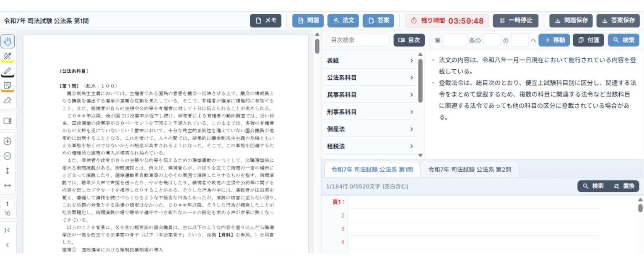Expand the 民事系科目 section
This screenshot has width=644, height=270.
370,95
